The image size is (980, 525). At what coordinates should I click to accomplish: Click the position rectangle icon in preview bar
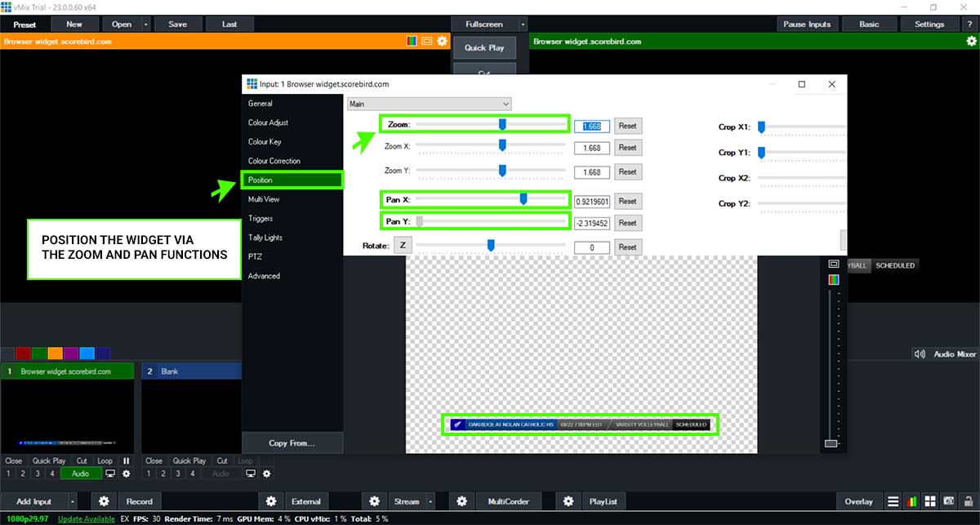click(x=427, y=41)
